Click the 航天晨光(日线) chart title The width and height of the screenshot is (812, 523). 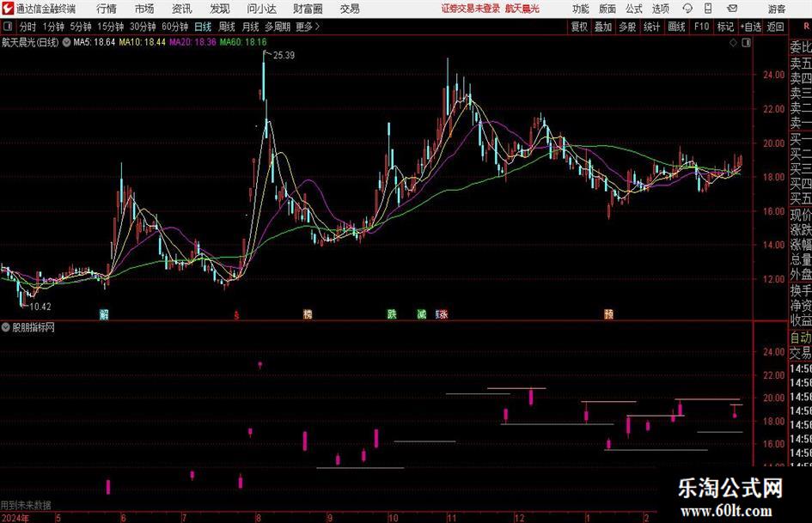pyautogui.click(x=30, y=42)
